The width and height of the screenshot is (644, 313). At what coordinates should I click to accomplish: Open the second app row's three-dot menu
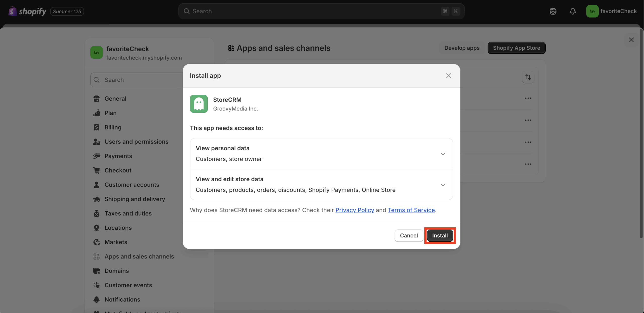click(528, 120)
